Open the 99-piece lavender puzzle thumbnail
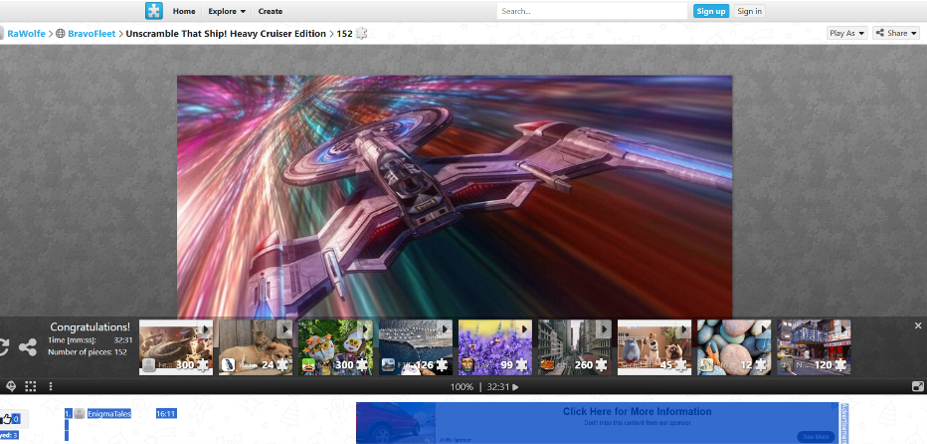The image size is (927, 444). (495, 347)
